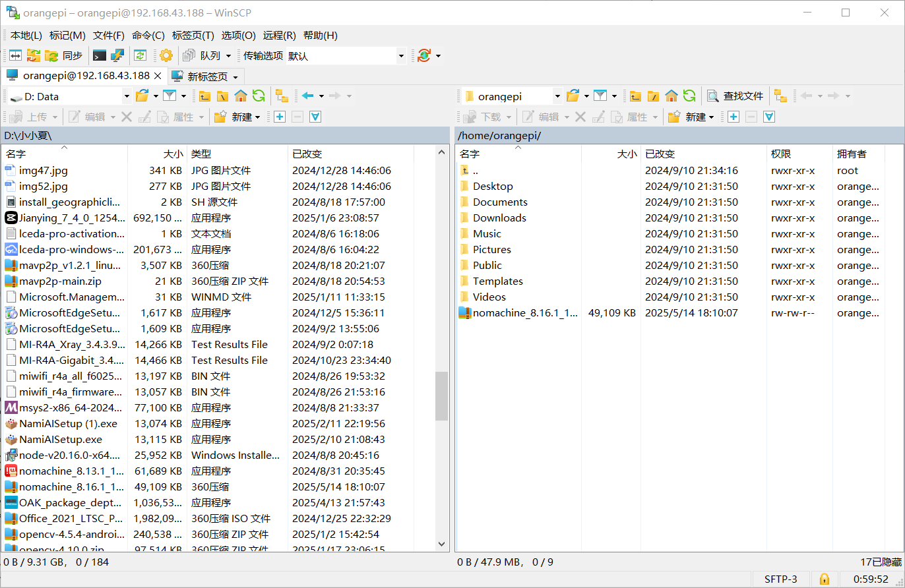Refresh the remote panel
This screenshot has height=588, width=905.
click(689, 96)
